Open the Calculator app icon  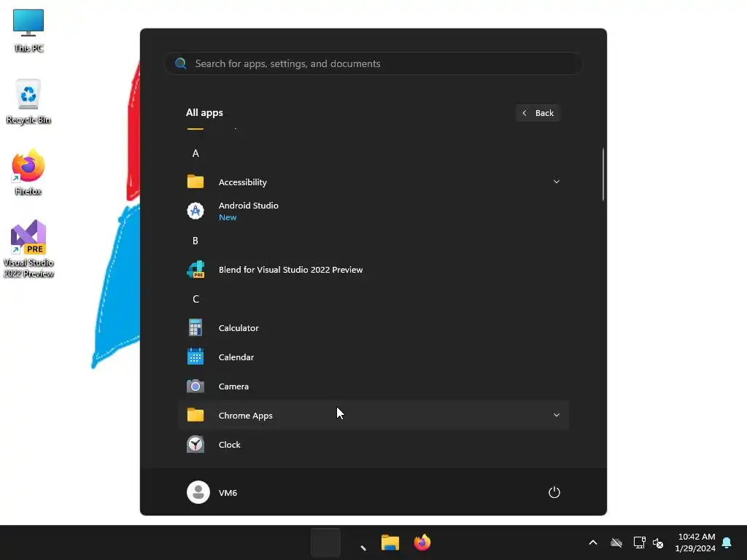[196, 327]
